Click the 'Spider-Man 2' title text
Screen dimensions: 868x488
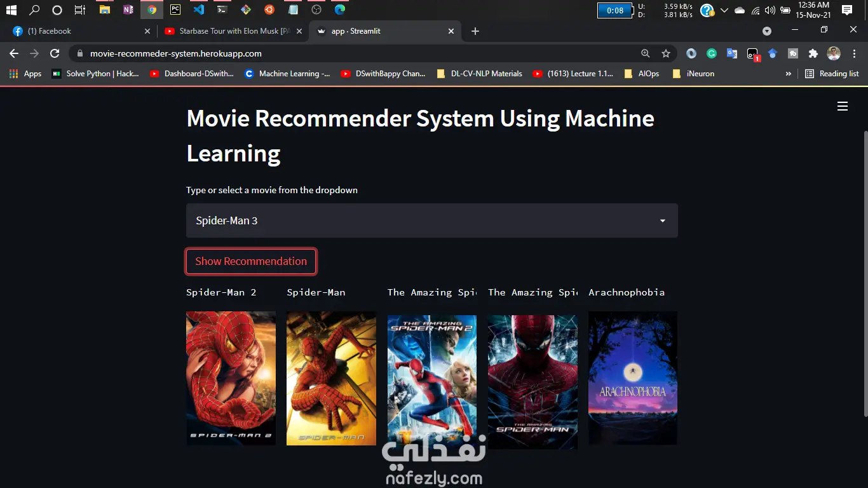click(221, 292)
